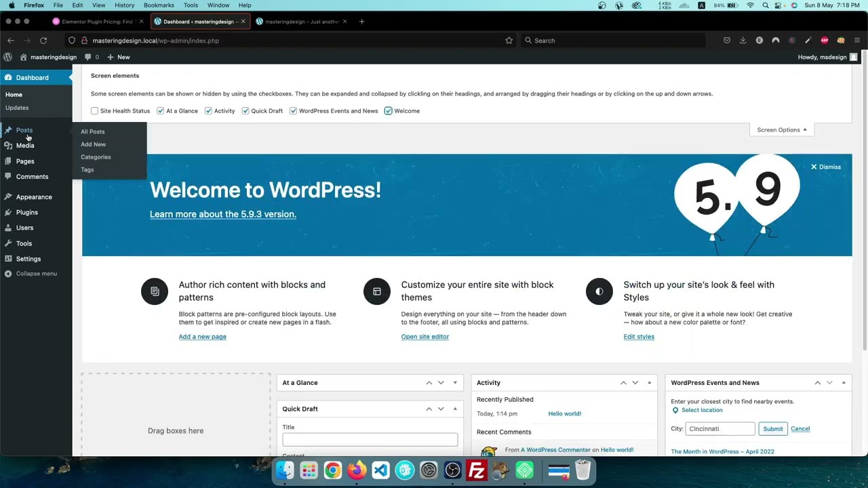Click the location pin near Select location
The height and width of the screenshot is (488, 868).
click(675, 410)
